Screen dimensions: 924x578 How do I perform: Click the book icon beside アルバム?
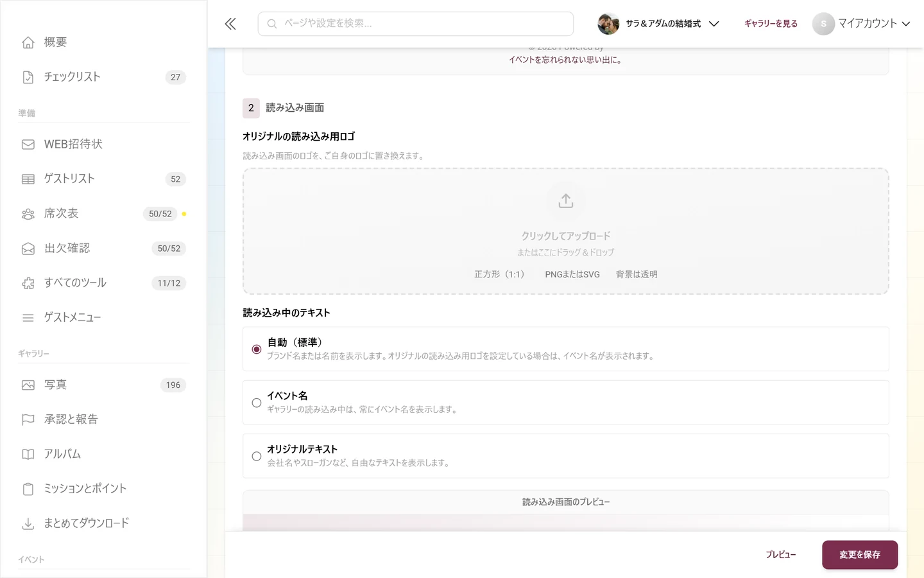point(28,455)
